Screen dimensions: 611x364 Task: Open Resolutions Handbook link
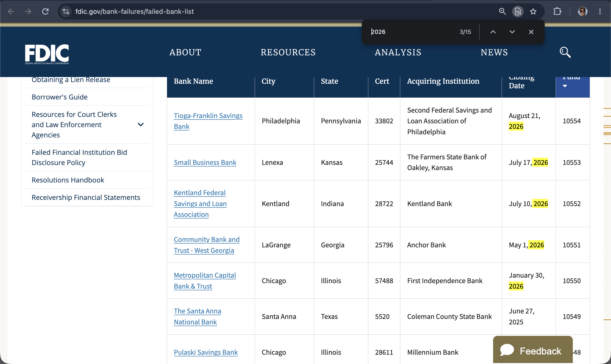pyautogui.click(x=68, y=180)
